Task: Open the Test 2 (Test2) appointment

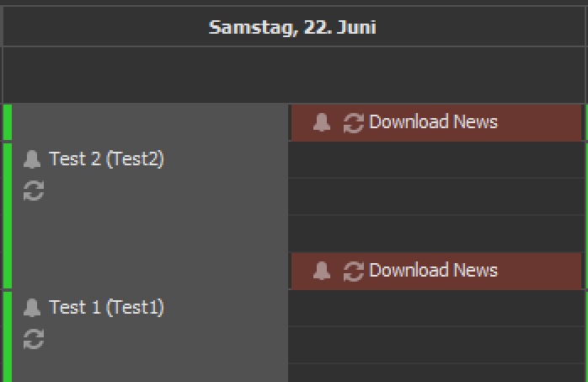Action: coord(106,159)
